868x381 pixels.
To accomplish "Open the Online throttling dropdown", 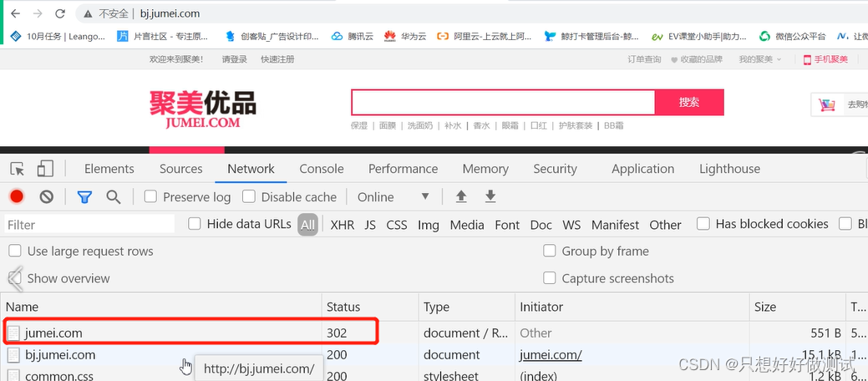I will (393, 197).
